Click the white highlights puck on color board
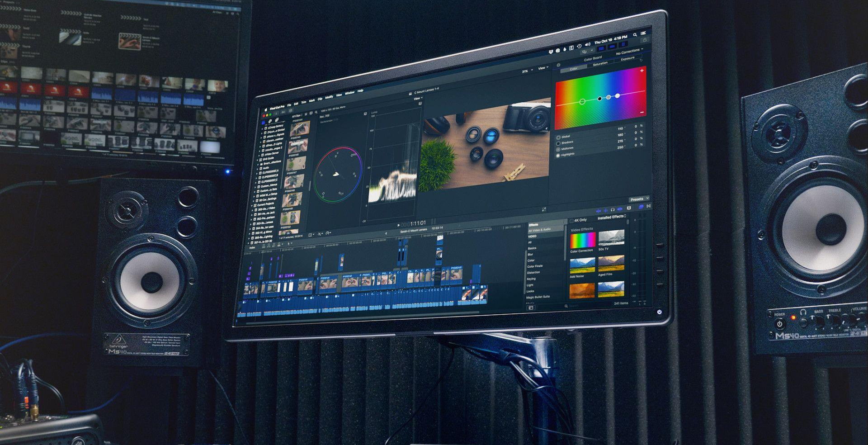 click(x=618, y=95)
